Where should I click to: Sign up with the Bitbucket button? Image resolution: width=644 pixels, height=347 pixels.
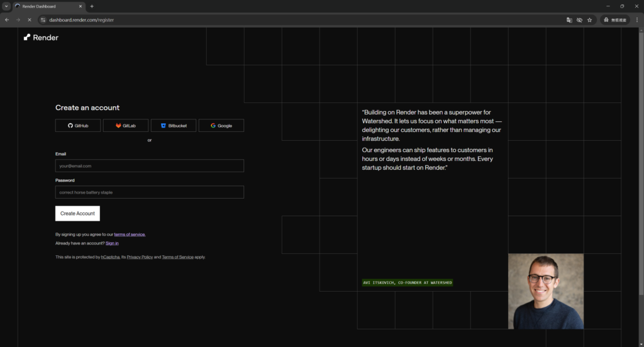[174, 126]
